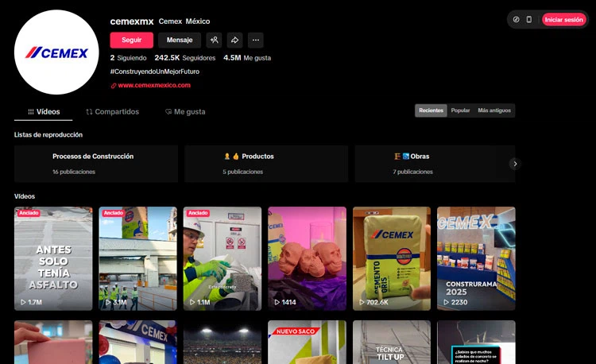Play the pinned video with 3.1M views

pos(138,258)
